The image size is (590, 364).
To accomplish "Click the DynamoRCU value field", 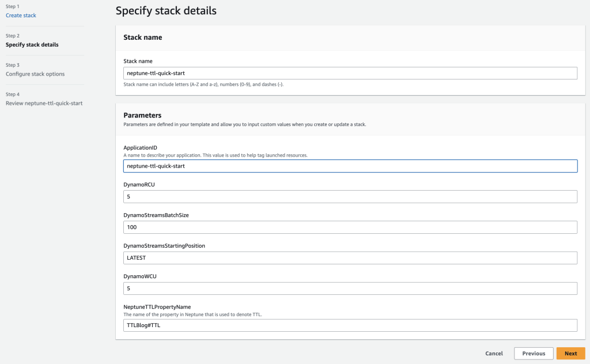I will pyautogui.click(x=349, y=196).
